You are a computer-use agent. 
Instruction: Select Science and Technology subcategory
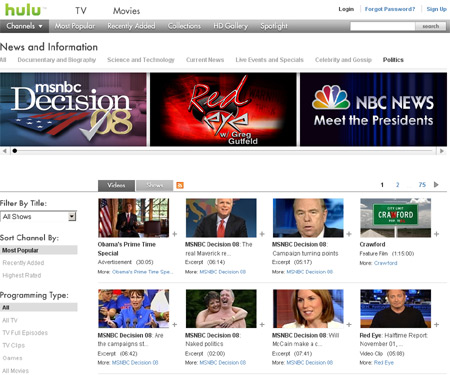pos(141,60)
